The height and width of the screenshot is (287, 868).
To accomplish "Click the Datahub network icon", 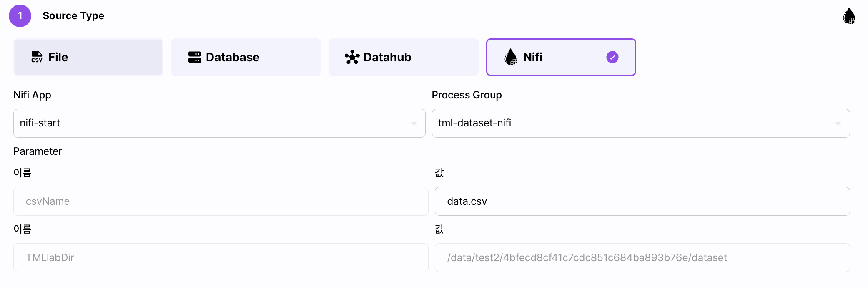I will pos(352,57).
